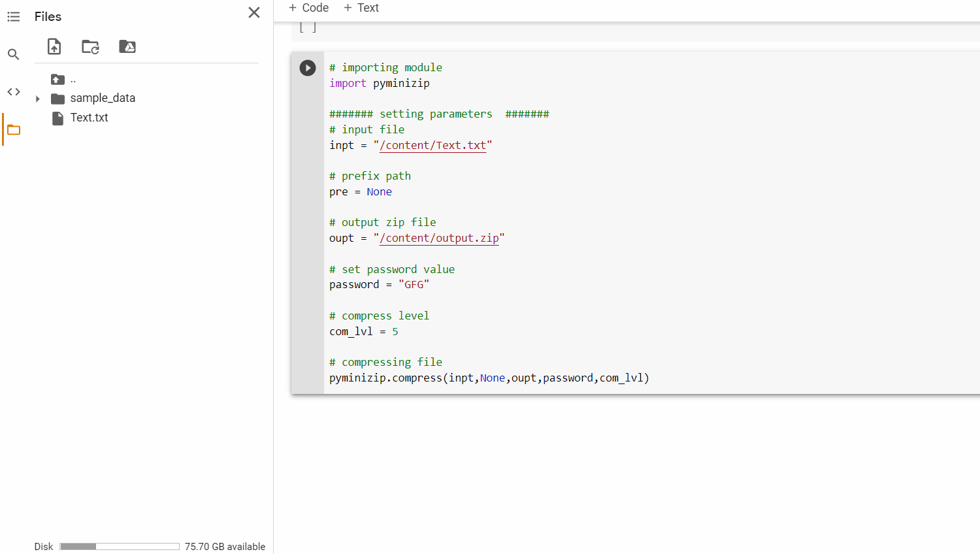Viewport: 980px width, 554px height.
Task: Click the disk usage bar
Action: click(x=119, y=546)
